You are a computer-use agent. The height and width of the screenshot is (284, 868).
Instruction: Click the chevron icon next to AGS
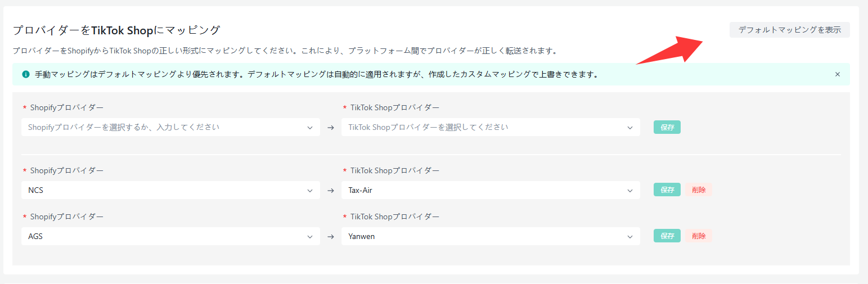[x=310, y=237]
